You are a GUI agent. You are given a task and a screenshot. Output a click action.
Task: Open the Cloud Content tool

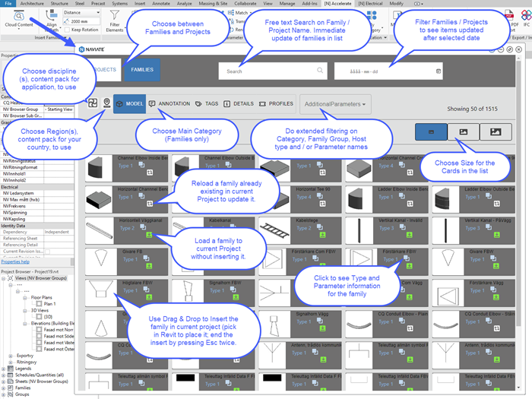pyautogui.click(x=19, y=19)
